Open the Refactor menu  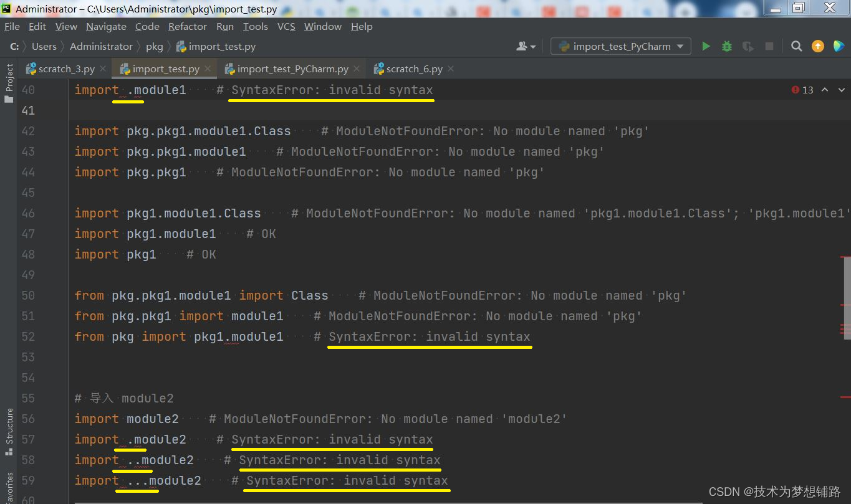pyautogui.click(x=187, y=26)
